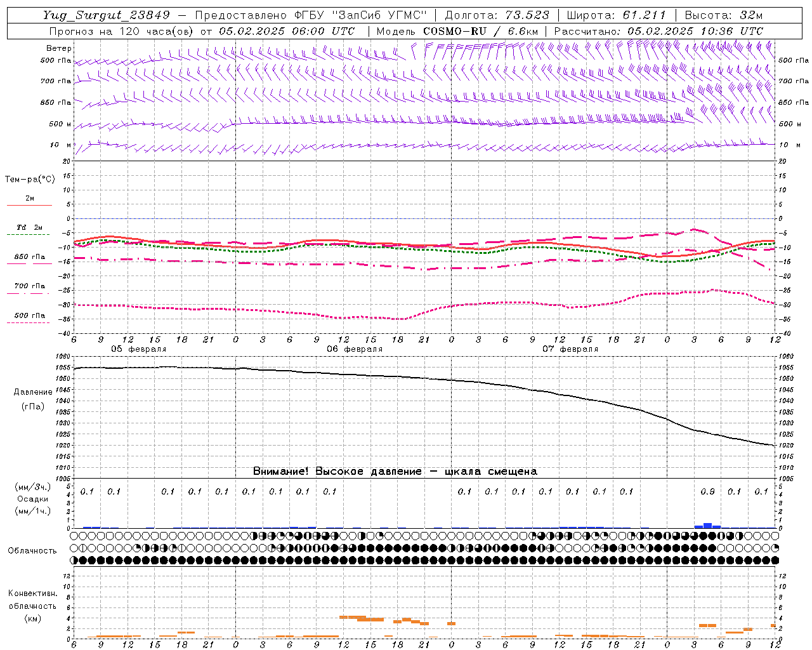The width and height of the screenshot is (812, 650).
Task: Click the Осадки panel label
Action: tap(32, 499)
